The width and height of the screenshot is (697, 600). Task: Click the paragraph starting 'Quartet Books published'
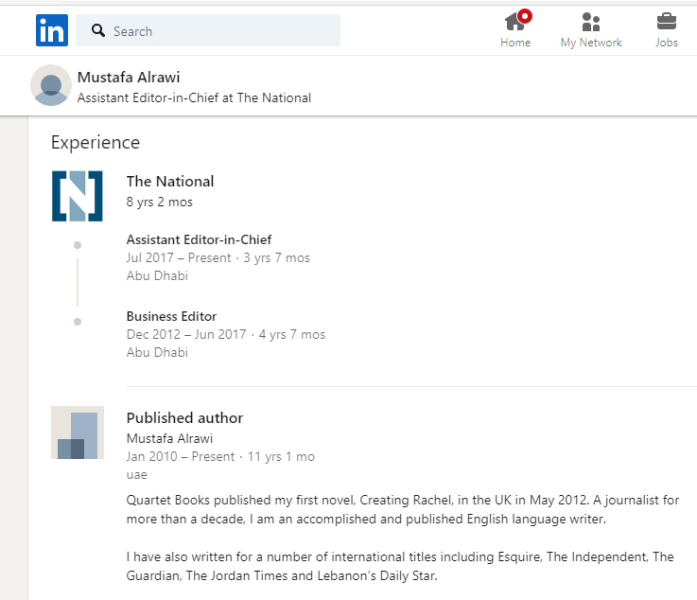click(x=403, y=509)
